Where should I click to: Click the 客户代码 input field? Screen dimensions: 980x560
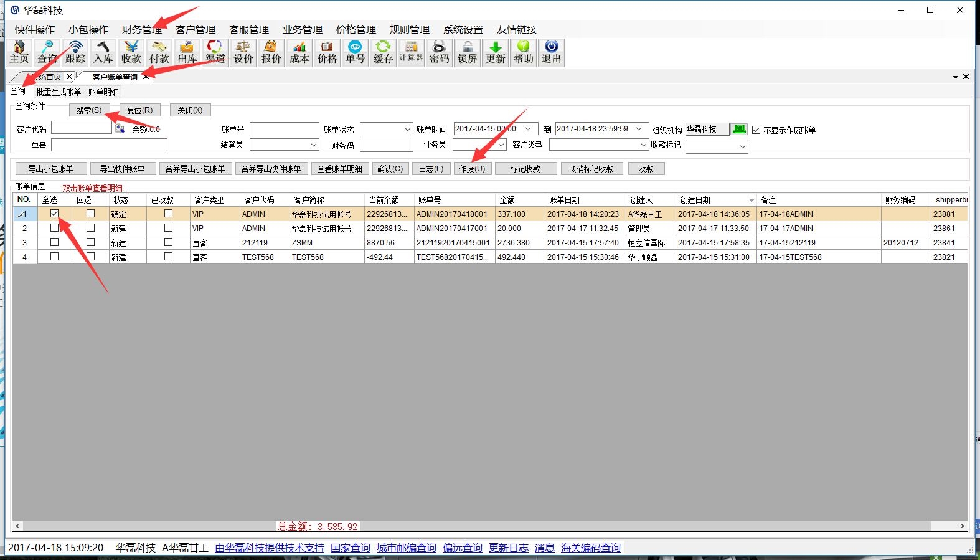coord(82,128)
